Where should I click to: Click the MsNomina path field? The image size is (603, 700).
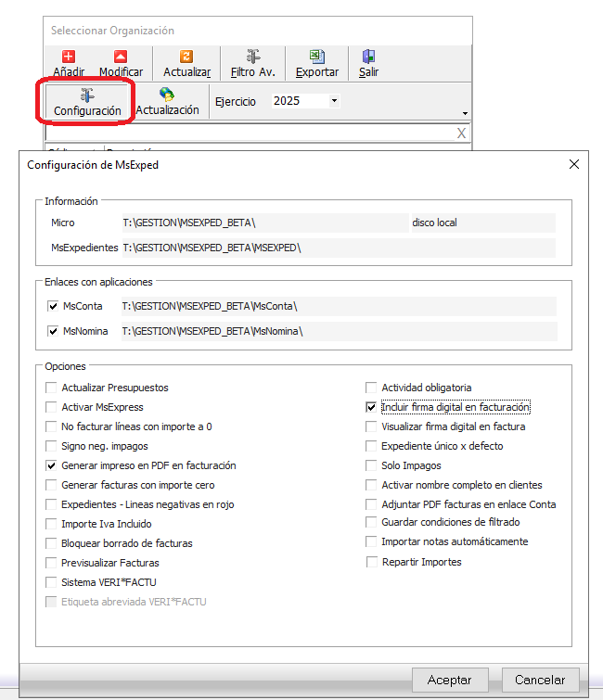[x=339, y=331]
